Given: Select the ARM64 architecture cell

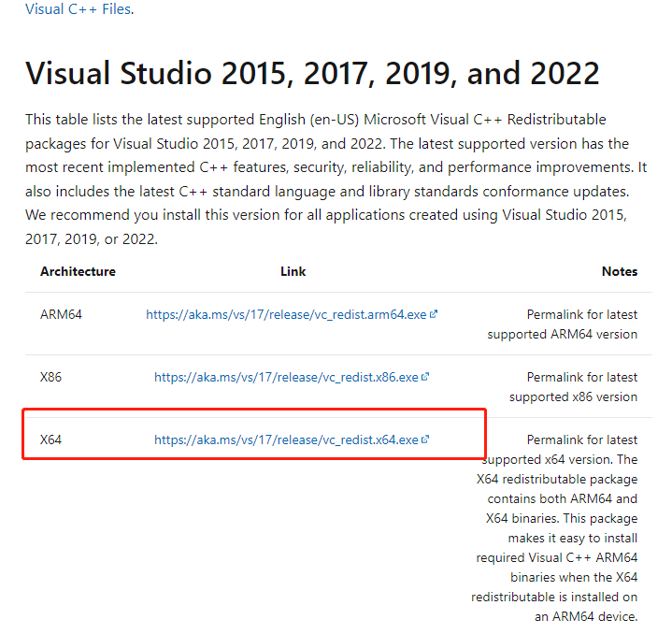Looking at the screenshot, I should pos(61,314).
